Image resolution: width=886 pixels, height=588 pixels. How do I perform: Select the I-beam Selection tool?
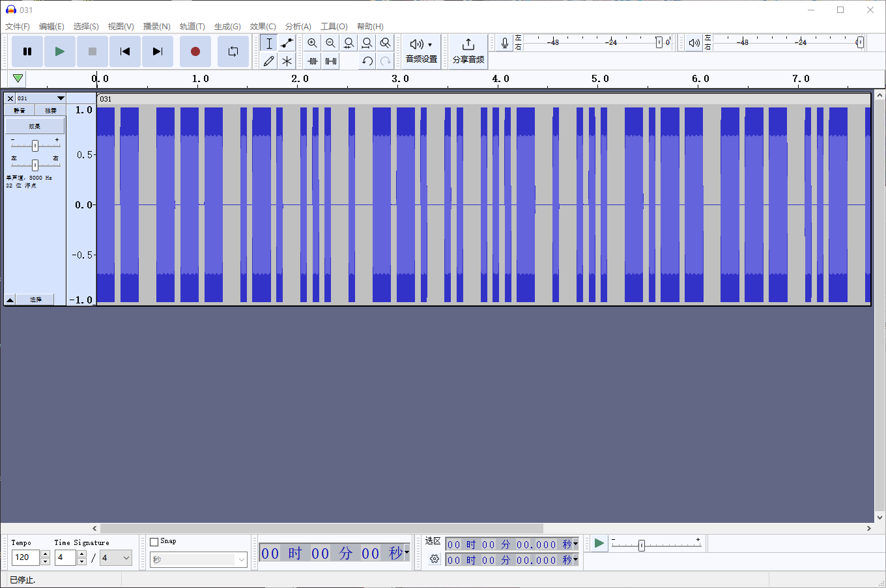(269, 43)
